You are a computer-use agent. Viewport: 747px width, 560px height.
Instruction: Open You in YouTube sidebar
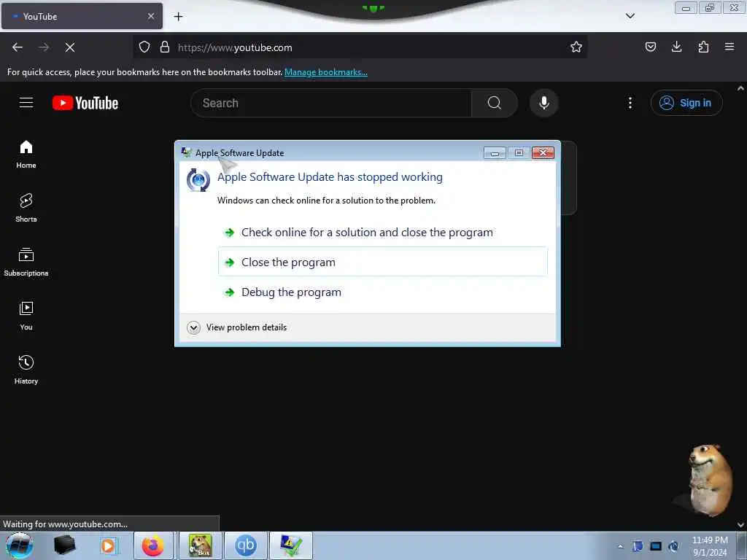[x=26, y=316]
